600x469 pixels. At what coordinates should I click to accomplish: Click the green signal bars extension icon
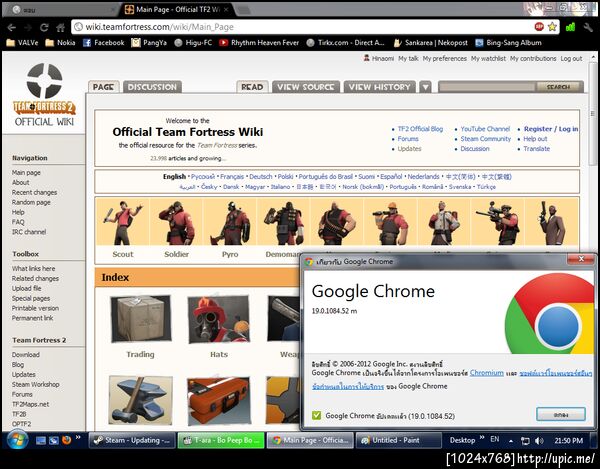570,27
